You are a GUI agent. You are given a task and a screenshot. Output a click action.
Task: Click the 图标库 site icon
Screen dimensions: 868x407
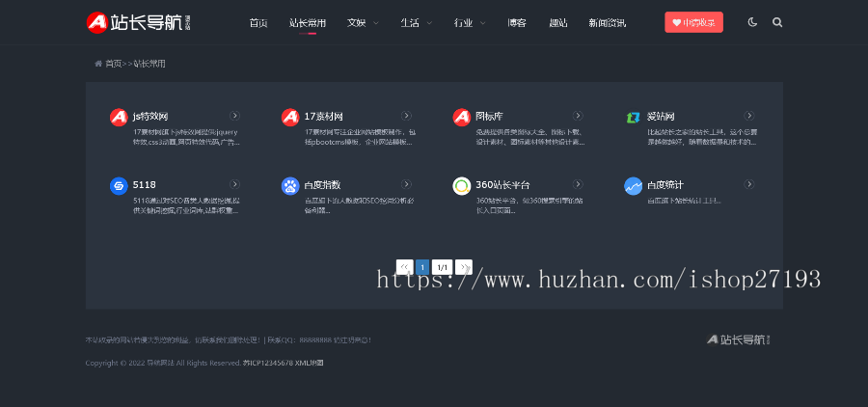[x=462, y=117]
